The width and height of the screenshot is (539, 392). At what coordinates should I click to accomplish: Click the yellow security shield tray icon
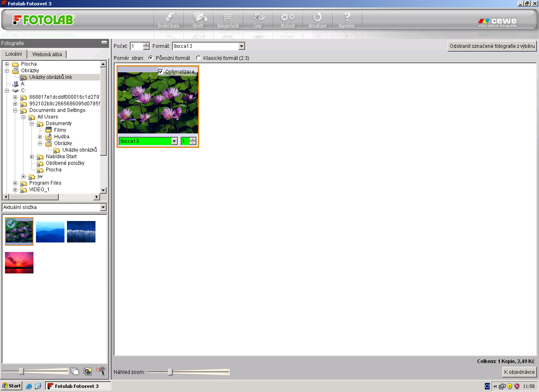510,386
